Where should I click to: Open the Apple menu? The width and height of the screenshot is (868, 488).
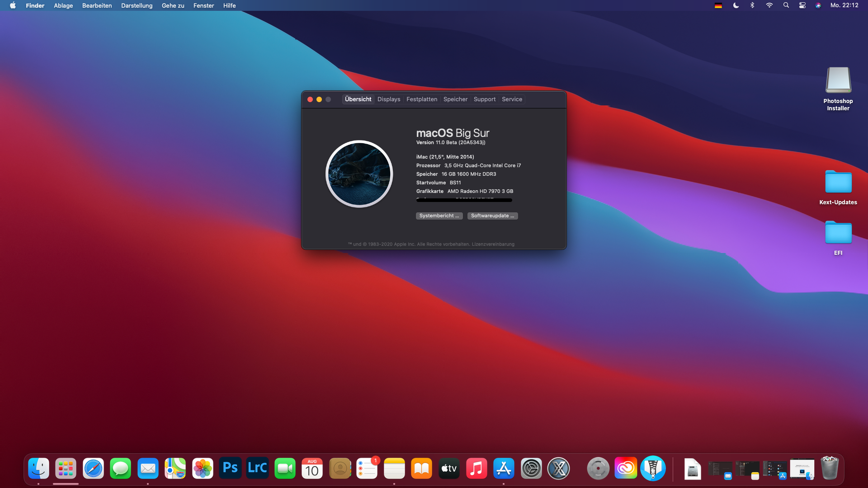(x=13, y=5)
